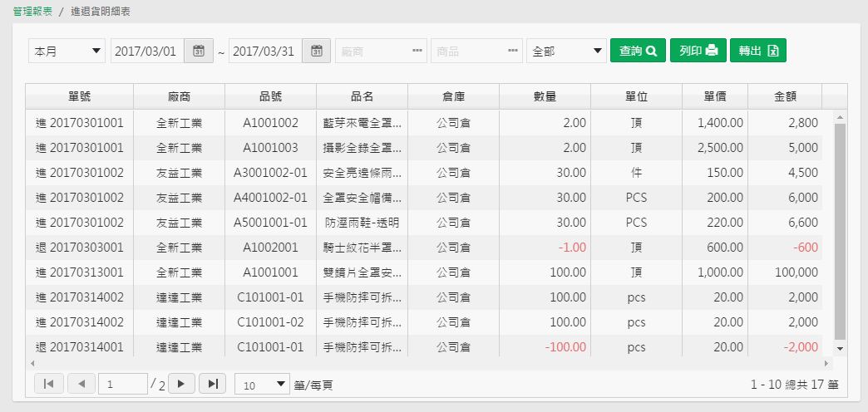Open the start date calendar picker
Viewport: 868px width, 412px height.
(x=199, y=51)
